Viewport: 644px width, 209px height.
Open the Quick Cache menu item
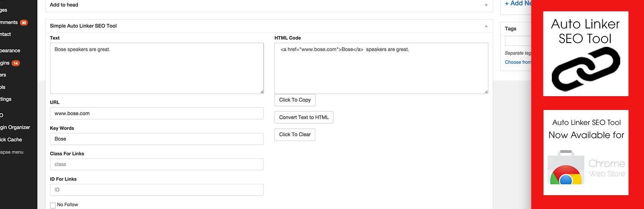(x=11, y=140)
